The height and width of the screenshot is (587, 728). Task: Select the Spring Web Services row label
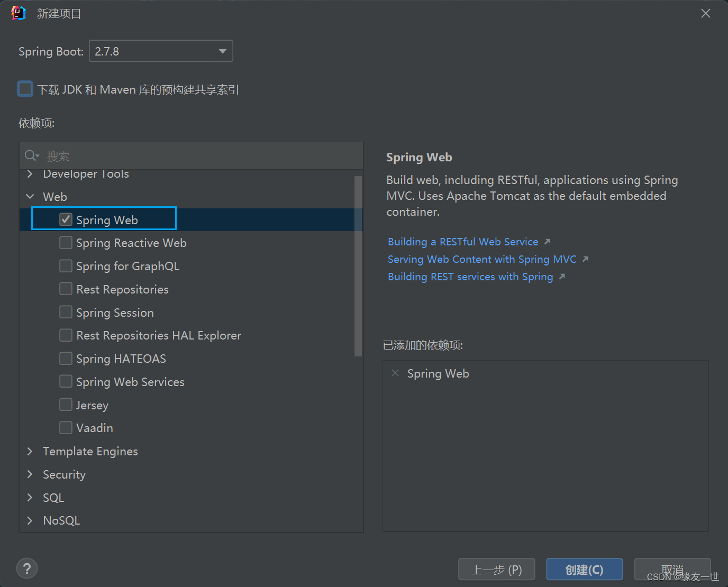(130, 382)
